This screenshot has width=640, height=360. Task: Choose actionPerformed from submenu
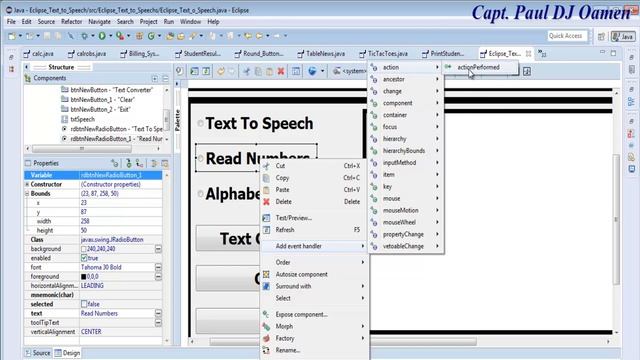(478, 67)
